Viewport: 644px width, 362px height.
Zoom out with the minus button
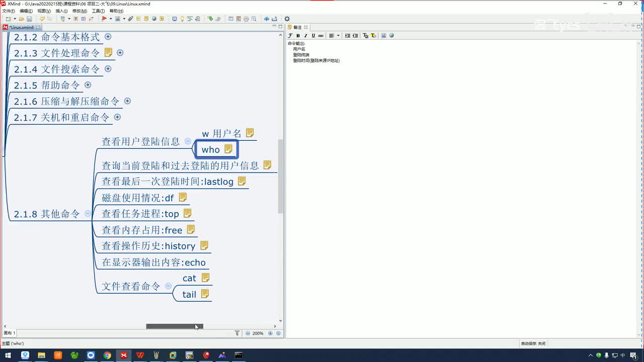click(248, 333)
